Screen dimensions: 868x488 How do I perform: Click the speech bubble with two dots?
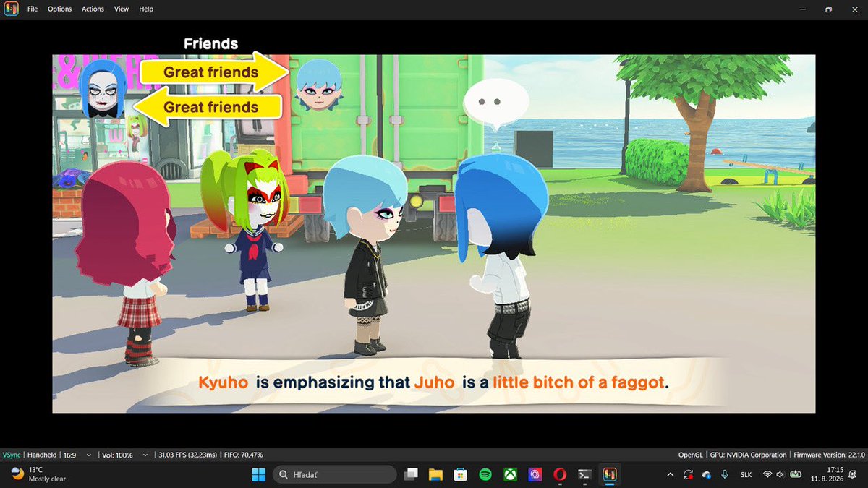pyautogui.click(x=495, y=104)
